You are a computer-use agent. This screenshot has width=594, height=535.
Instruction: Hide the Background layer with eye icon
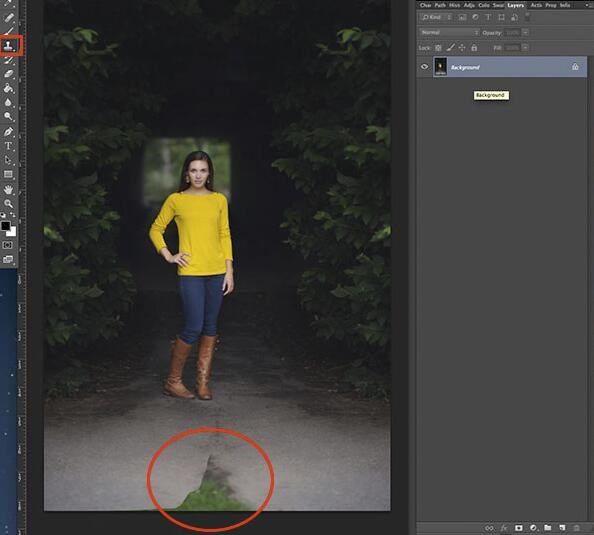click(424, 67)
